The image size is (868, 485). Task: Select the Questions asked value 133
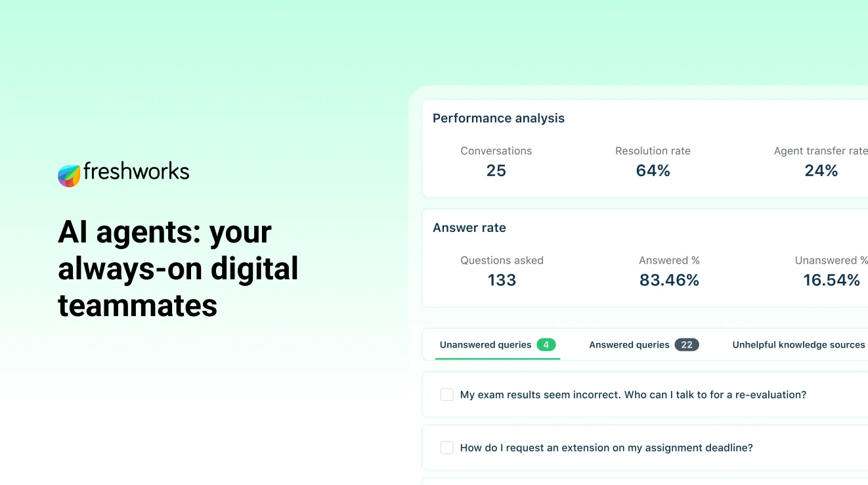pyautogui.click(x=502, y=281)
